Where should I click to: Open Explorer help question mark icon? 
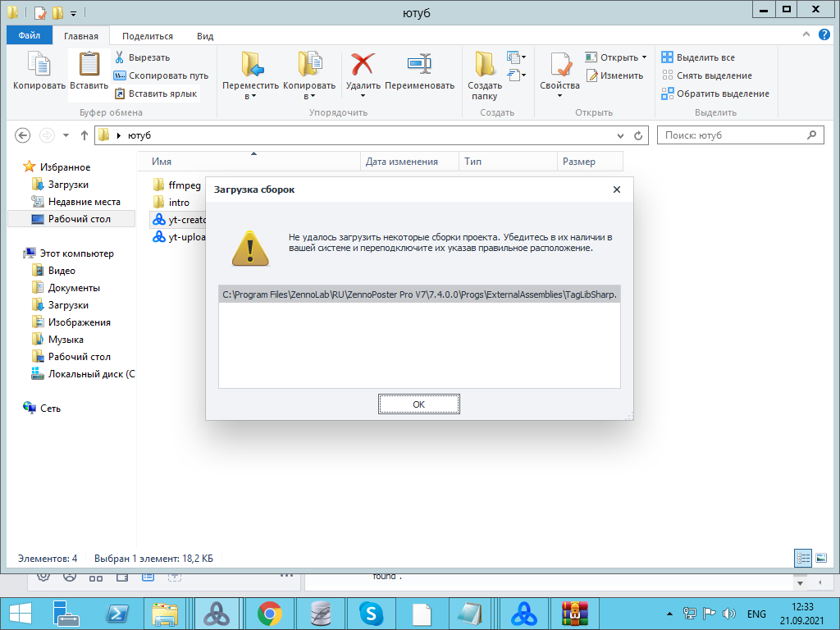pyautogui.click(x=824, y=34)
